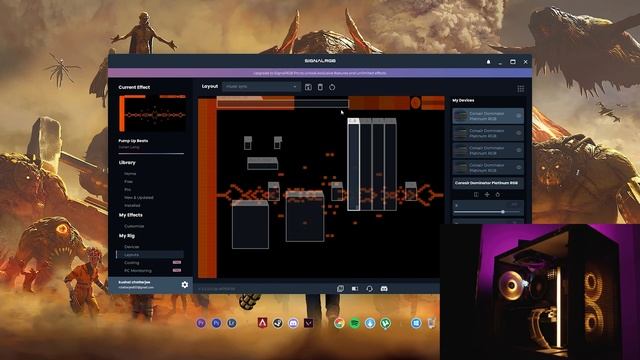Select the fourth Corsair Dominator Platinum RGB device

point(488,167)
